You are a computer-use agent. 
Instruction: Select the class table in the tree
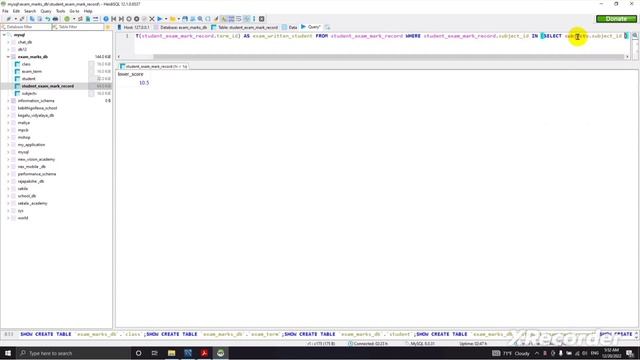click(x=26, y=64)
